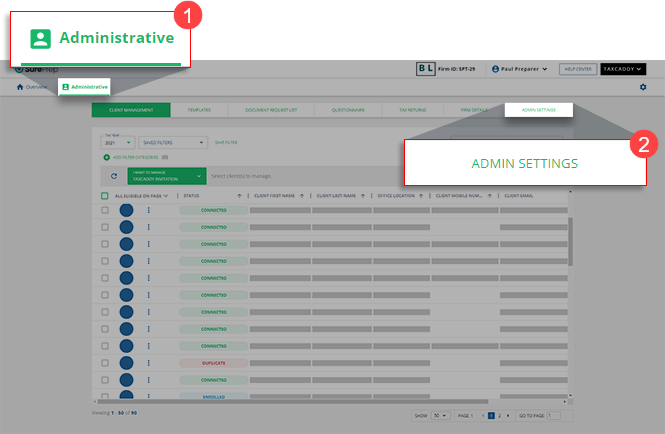Sort by Client First Name arrow

(302, 195)
